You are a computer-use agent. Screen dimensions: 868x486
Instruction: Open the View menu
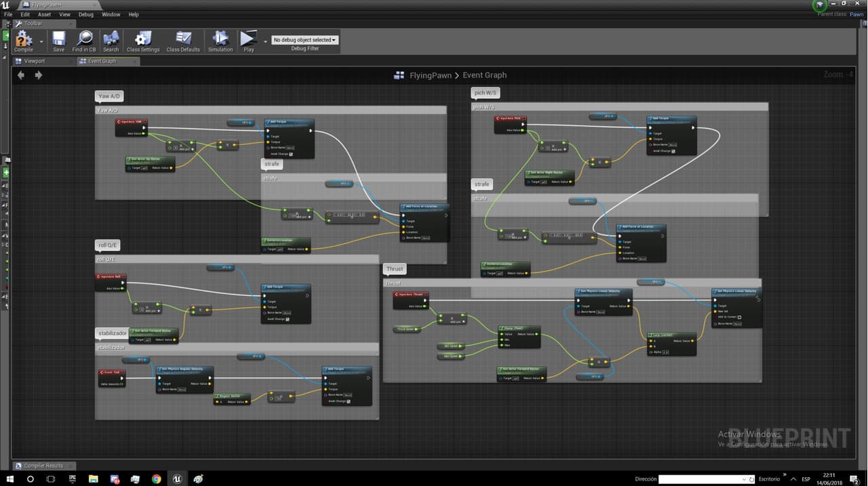(64, 14)
